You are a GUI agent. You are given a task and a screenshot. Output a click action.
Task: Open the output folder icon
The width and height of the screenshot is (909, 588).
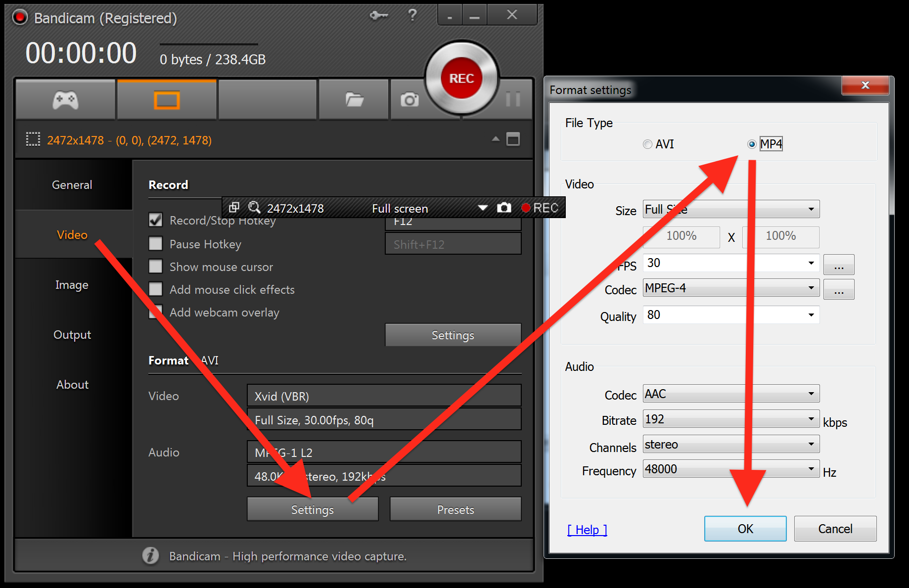click(354, 100)
